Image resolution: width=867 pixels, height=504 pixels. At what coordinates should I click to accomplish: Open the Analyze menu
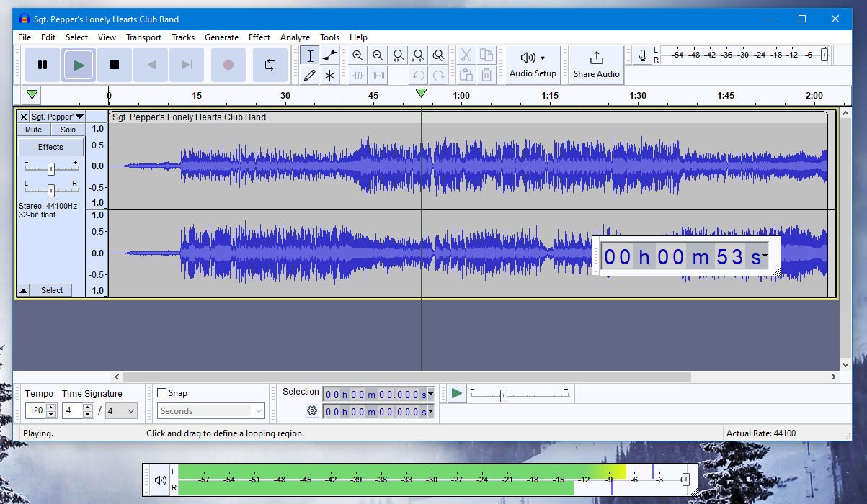click(x=295, y=37)
